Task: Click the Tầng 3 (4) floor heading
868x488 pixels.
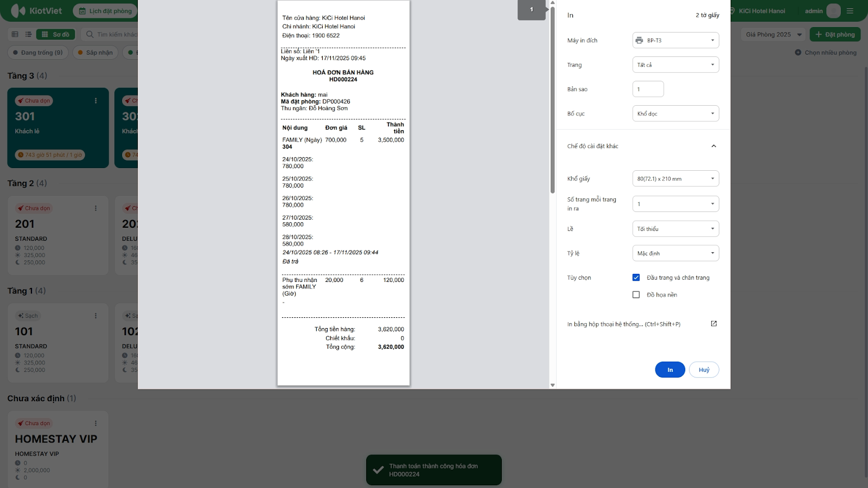Action: (x=27, y=76)
